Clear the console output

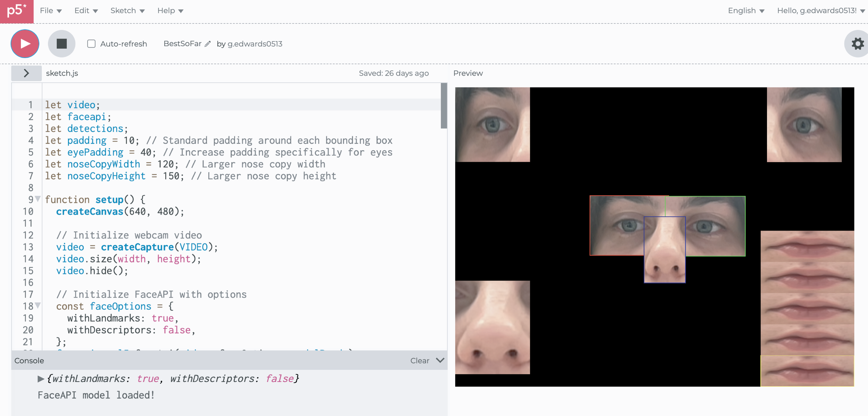click(419, 361)
